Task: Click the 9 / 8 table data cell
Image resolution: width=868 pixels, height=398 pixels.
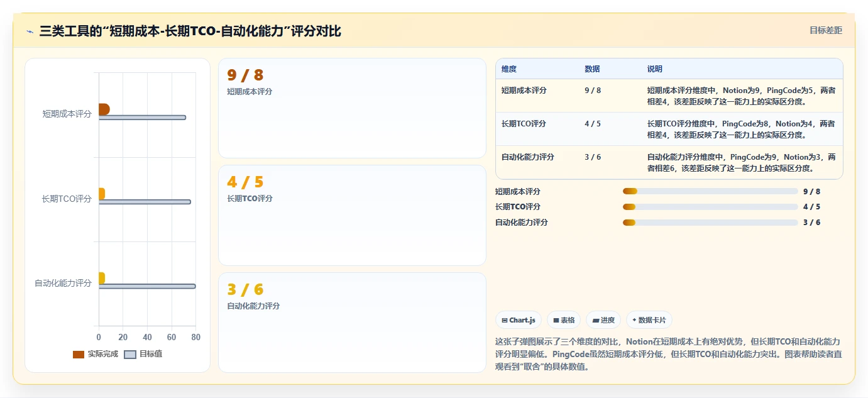Action: click(593, 91)
